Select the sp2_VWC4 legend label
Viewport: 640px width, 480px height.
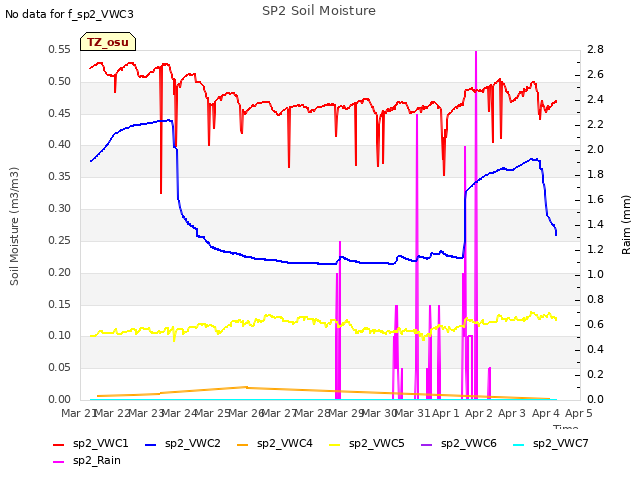[x=284, y=444]
